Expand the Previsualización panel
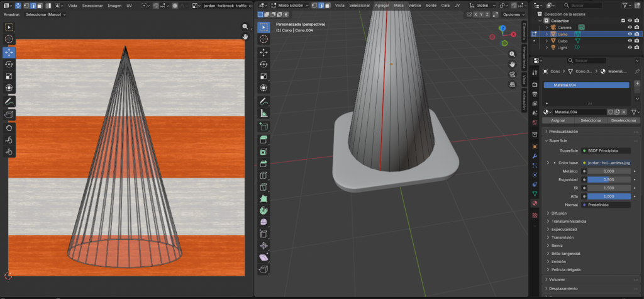Image resolution: width=644 pixels, height=299 pixels. [563, 132]
